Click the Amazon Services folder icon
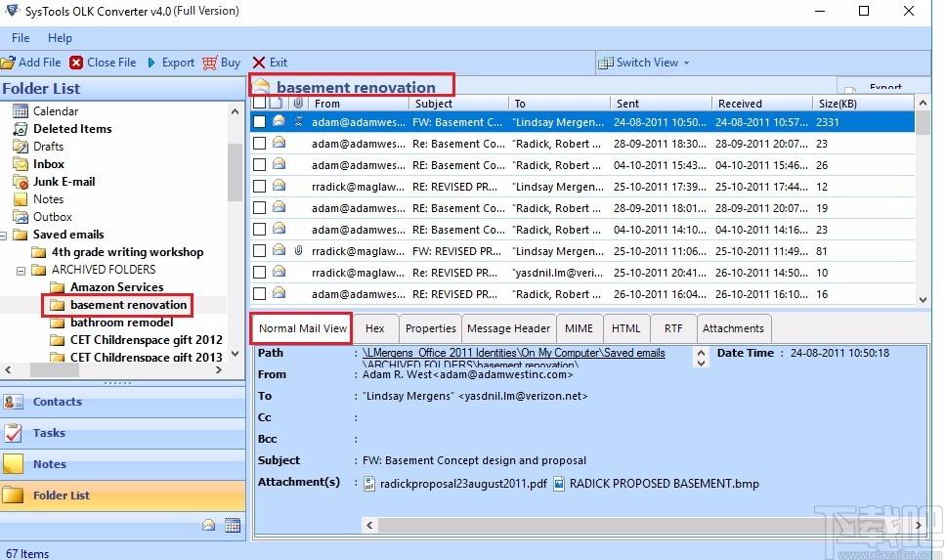The image size is (946, 560). point(58,287)
